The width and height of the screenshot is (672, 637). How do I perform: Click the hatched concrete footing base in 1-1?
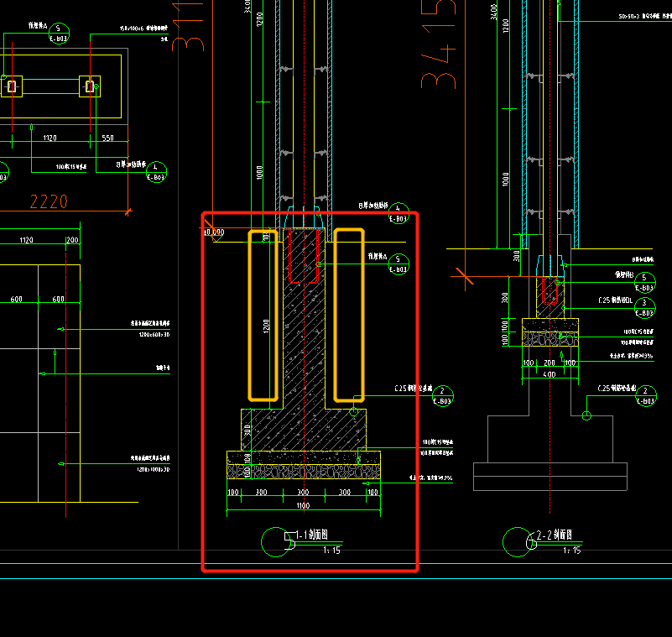click(x=304, y=430)
